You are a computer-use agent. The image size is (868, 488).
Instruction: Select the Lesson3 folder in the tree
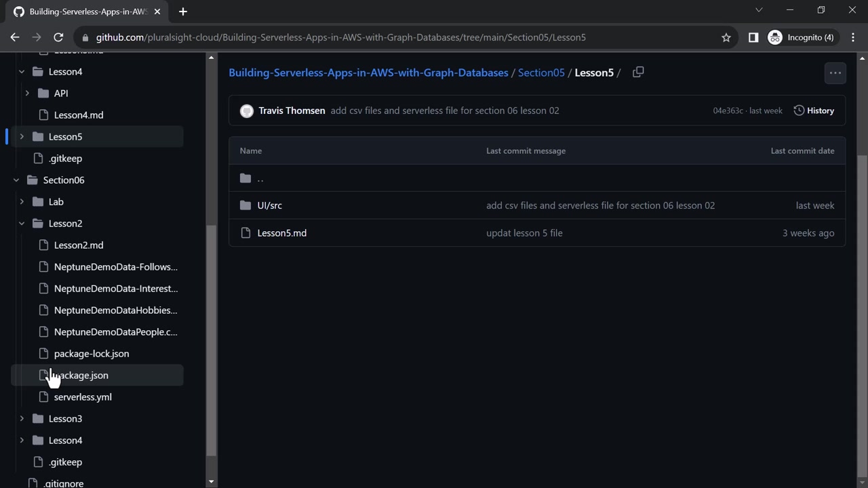pyautogui.click(x=65, y=419)
